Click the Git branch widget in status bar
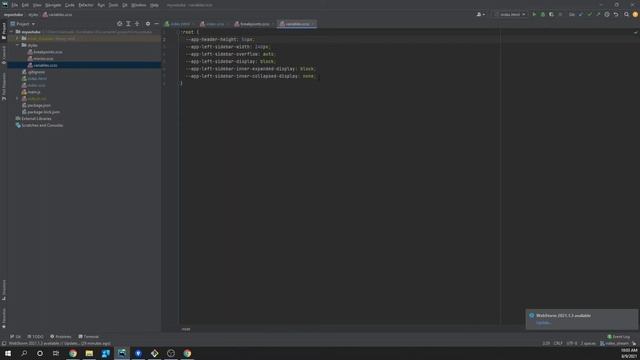The width and height of the screenshot is (640, 360). pyautogui.click(x=615, y=344)
